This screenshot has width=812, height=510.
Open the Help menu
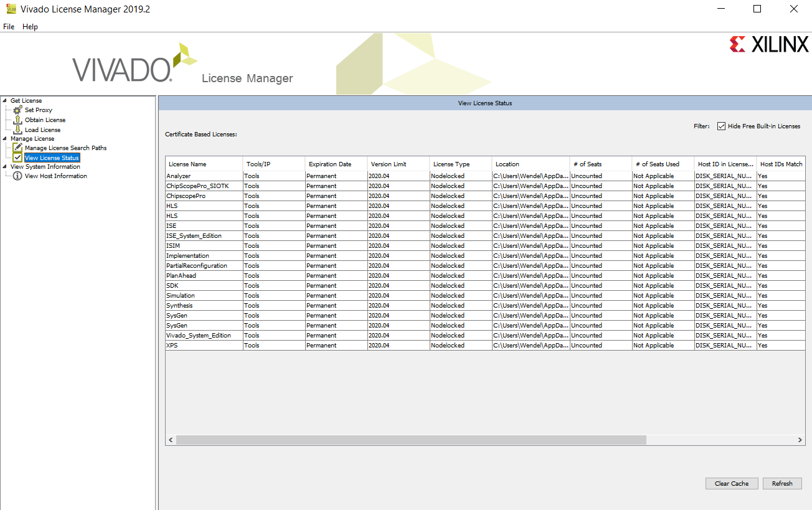[x=30, y=27]
